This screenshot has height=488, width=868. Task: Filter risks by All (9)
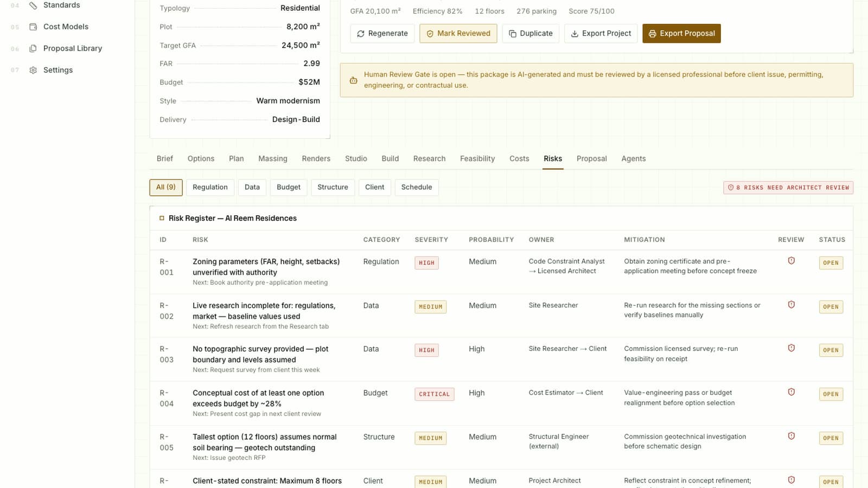tap(166, 188)
